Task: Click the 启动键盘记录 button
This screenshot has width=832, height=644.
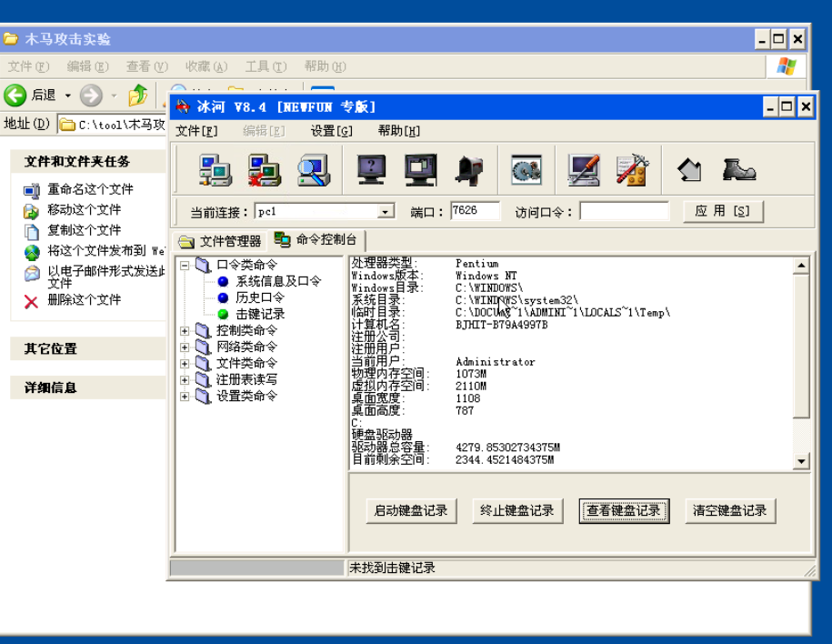Action: click(411, 510)
